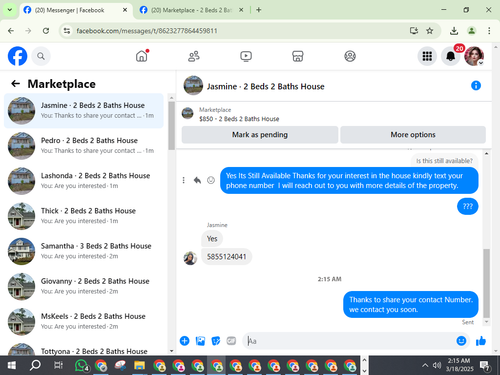
Task: Go to the Home feed icon
Action: pyautogui.click(x=142, y=56)
